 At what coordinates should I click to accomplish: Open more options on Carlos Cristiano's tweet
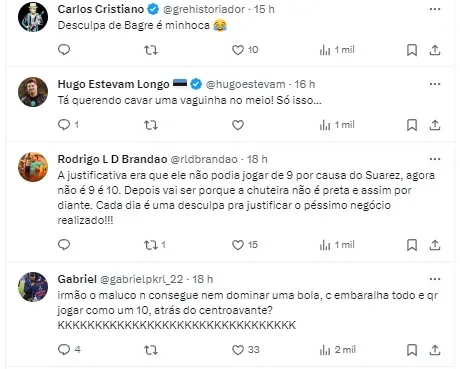pyautogui.click(x=435, y=9)
